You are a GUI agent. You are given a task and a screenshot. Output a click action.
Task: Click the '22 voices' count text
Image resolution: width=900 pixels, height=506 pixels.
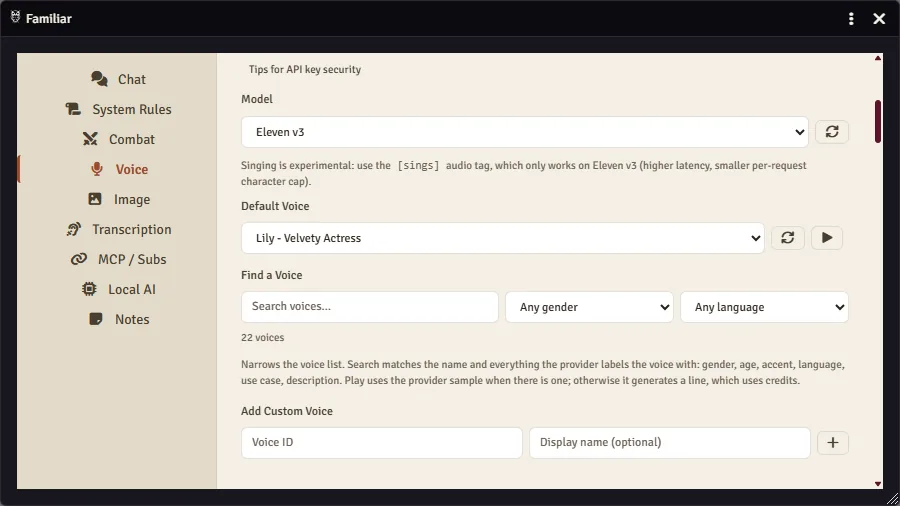point(262,337)
